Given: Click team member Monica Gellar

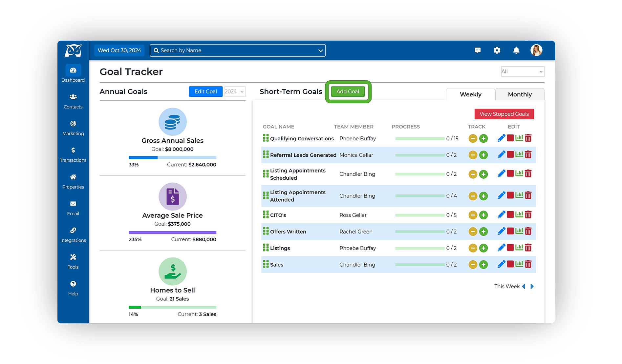Looking at the screenshot, I should (356, 155).
